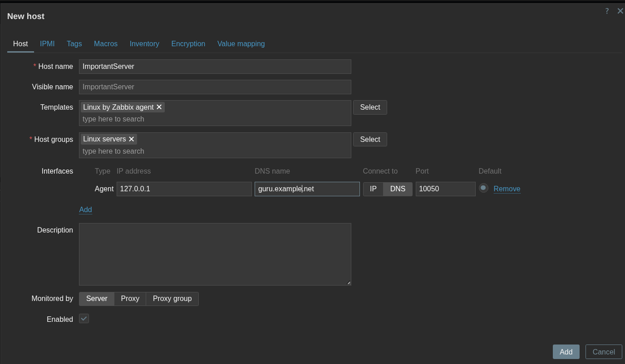Switch to the IPMI tab

tap(47, 44)
